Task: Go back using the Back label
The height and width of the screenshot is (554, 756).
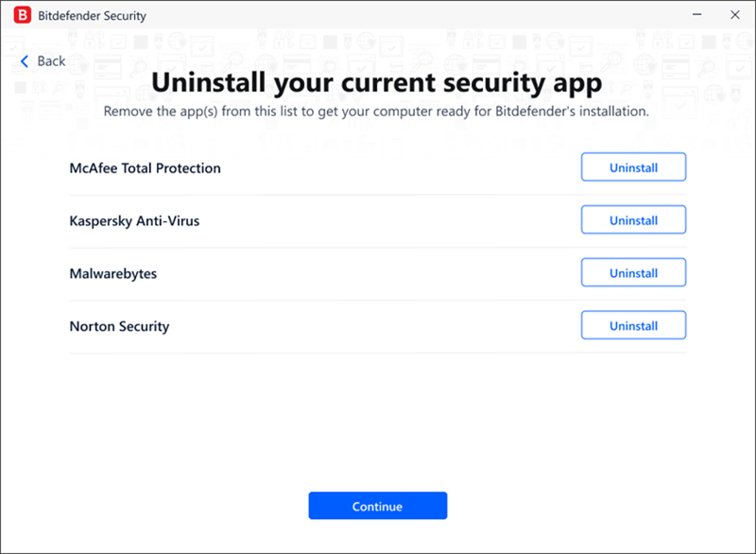Action: [x=51, y=61]
